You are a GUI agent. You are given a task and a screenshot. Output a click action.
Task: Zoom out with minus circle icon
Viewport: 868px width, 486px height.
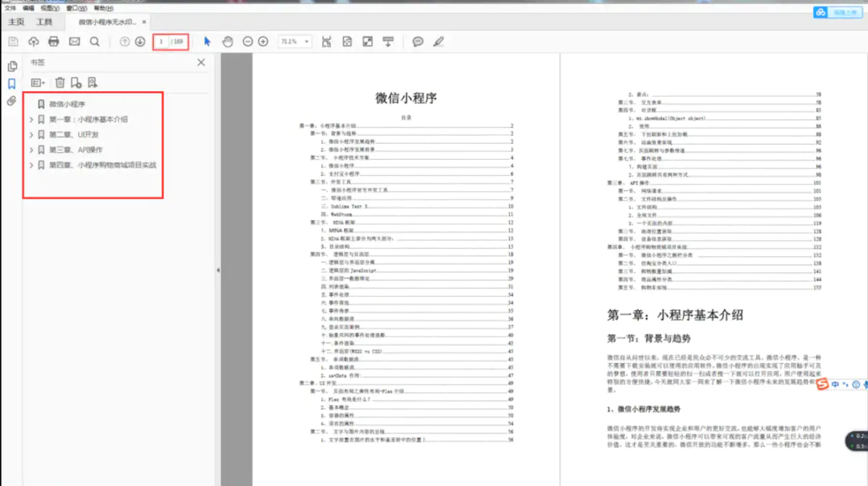click(x=247, y=42)
